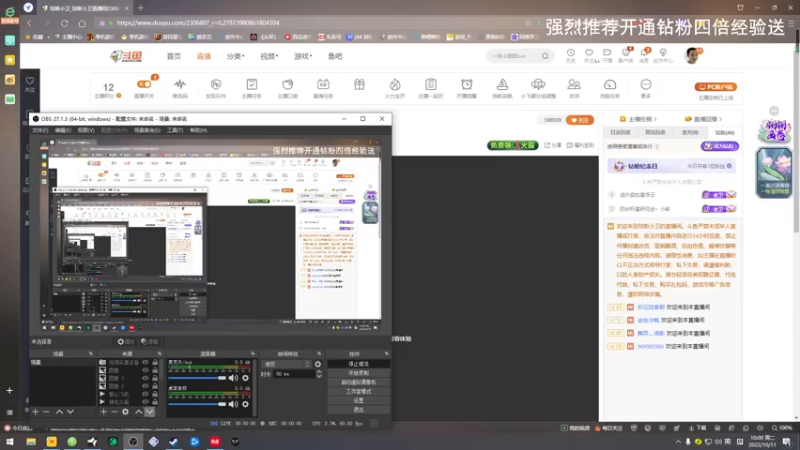Viewport: 800px width, 450px height.
Task: Open the 工具 Tools menu in OBS
Action: click(x=174, y=130)
